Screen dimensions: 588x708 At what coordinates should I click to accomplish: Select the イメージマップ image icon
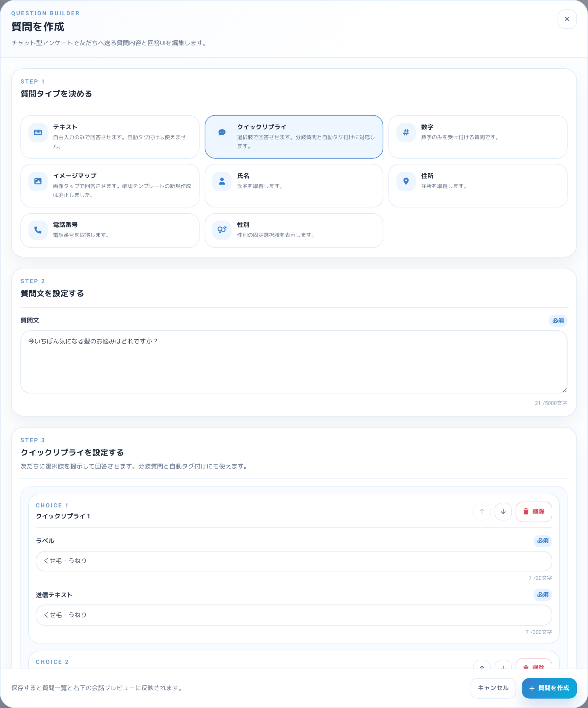(x=38, y=181)
